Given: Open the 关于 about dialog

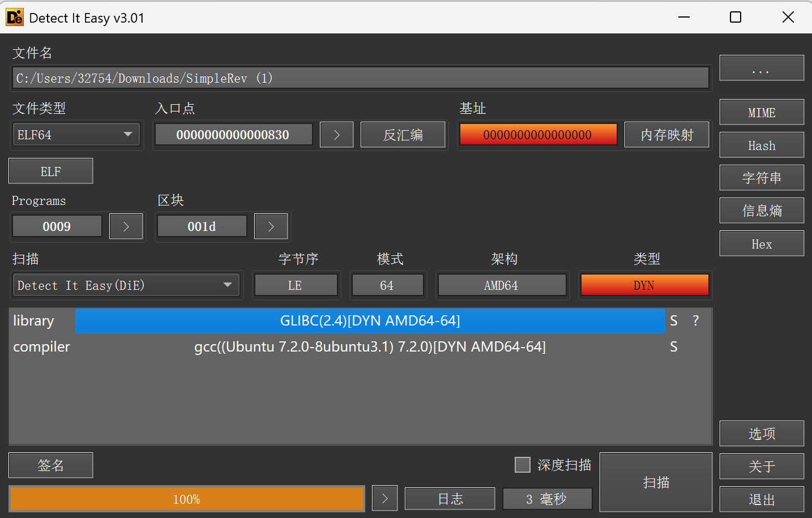Looking at the screenshot, I should (762, 466).
